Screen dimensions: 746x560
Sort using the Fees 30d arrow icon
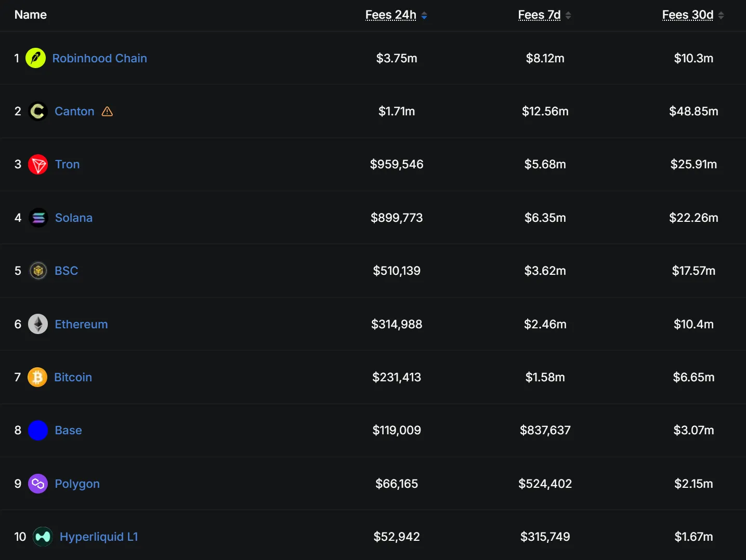pyautogui.click(x=721, y=16)
